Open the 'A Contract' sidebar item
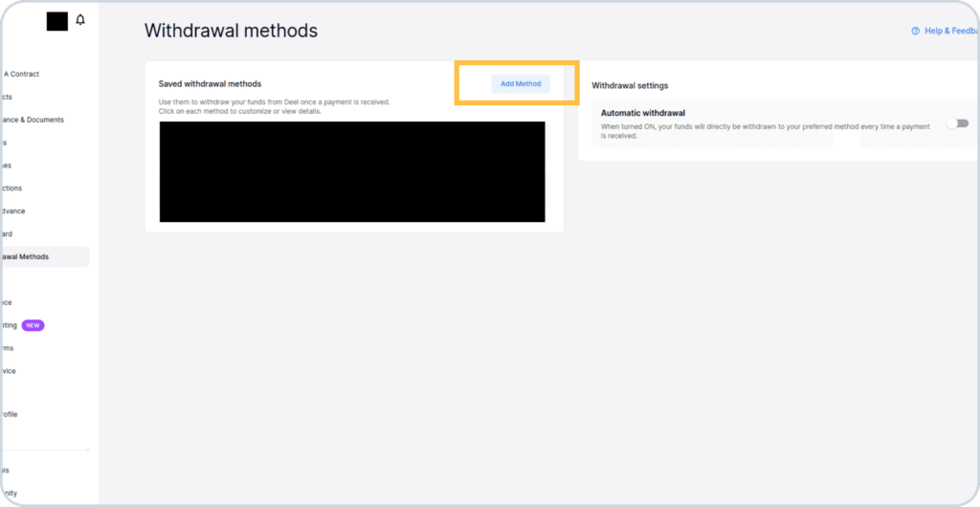Image resolution: width=980 pixels, height=507 pixels. (22, 74)
